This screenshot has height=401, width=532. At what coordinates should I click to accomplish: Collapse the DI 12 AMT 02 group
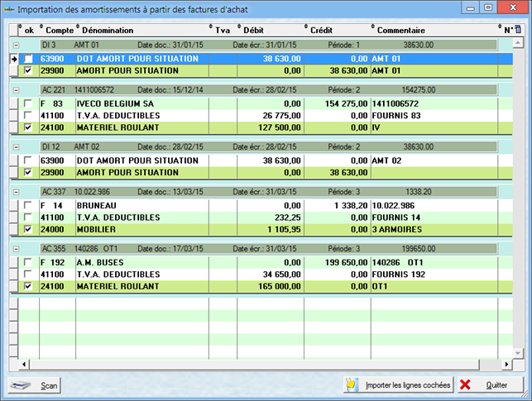click(16, 147)
